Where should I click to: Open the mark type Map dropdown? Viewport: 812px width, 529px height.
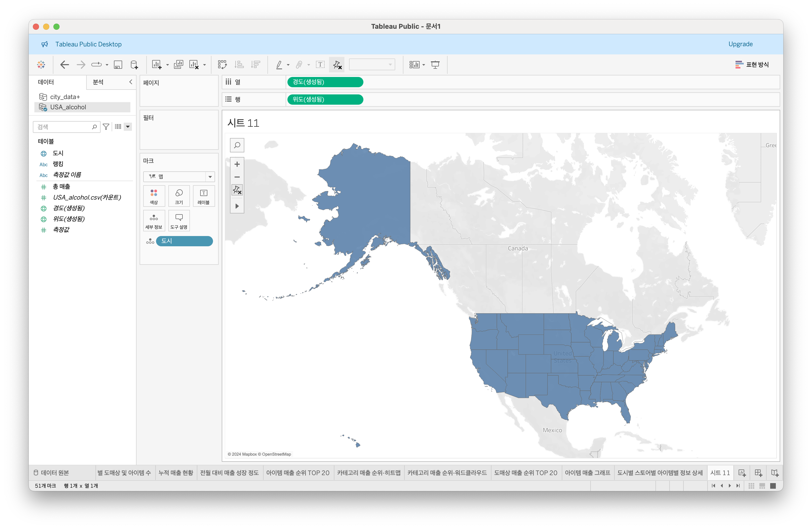pos(179,176)
